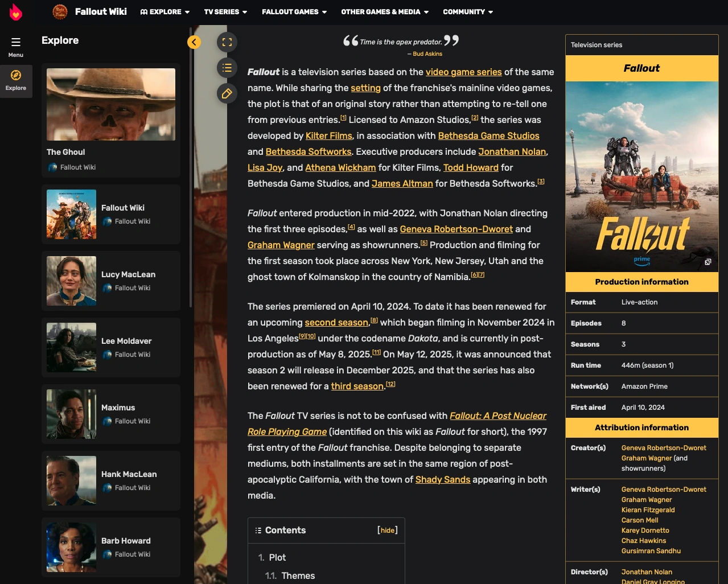The image size is (728, 584).
Task: Jump to Plot in Contents
Action: 277,557
